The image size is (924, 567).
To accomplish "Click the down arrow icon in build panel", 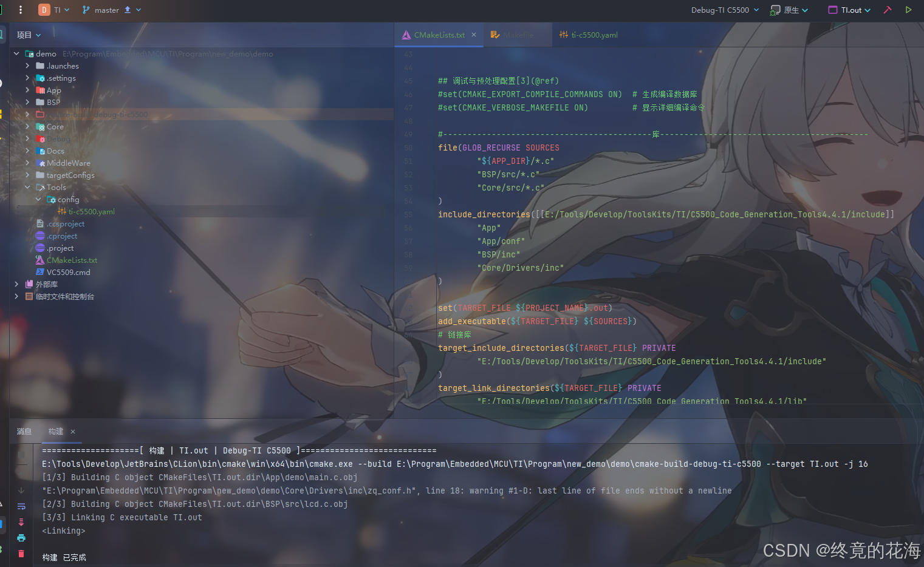I will pyautogui.click(x=21, y=491).
